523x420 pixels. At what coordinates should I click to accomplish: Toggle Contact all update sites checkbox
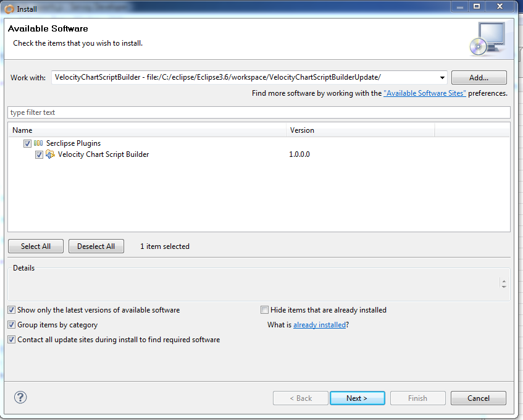11,340
